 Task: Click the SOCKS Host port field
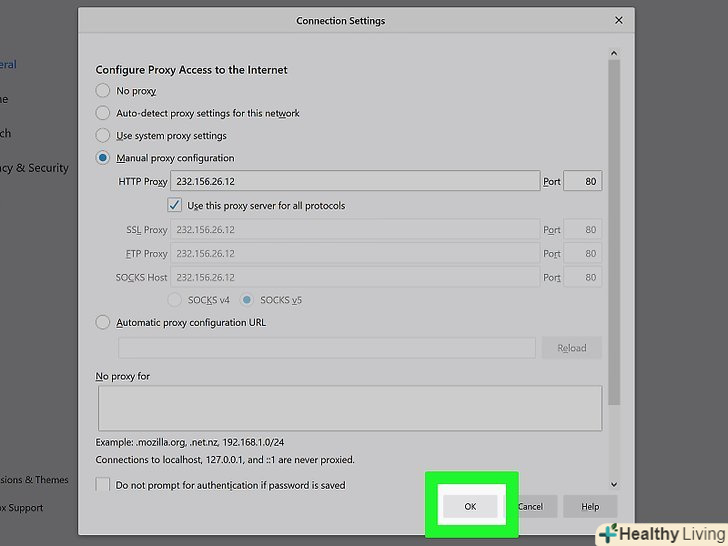[583, 277]
